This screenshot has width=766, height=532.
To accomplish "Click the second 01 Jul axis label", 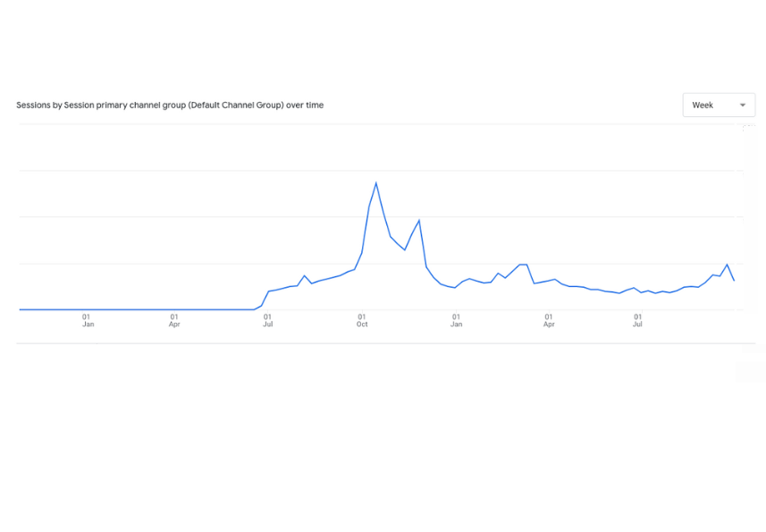I will click(637, 320).
